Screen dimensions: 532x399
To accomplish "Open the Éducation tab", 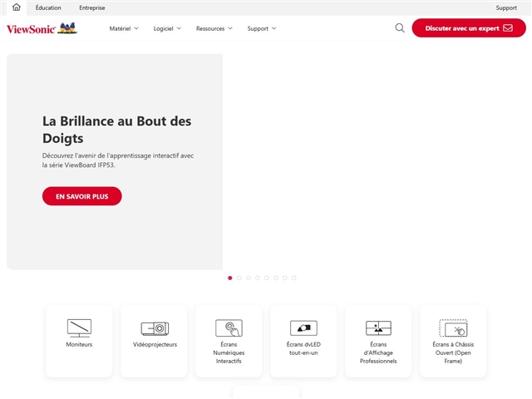I will tap(48, 7).
